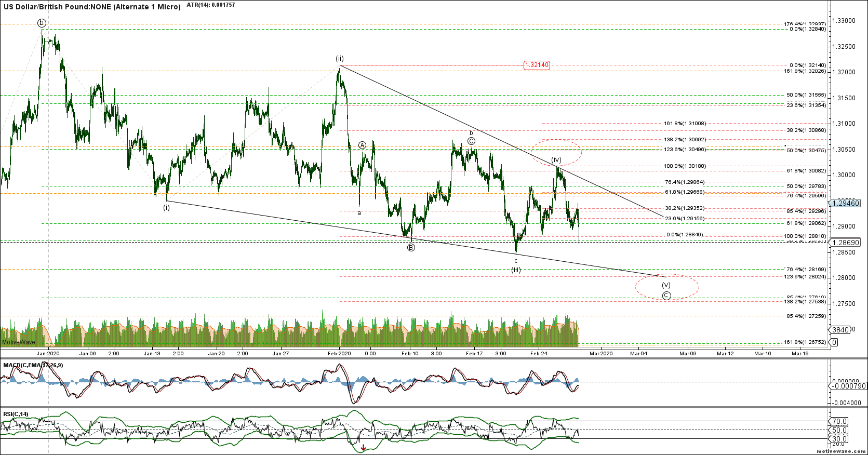Viewport: 868px width, 455px height.
Task: Click the -0.000790 MACD value tag
Action: click(848, 386)
